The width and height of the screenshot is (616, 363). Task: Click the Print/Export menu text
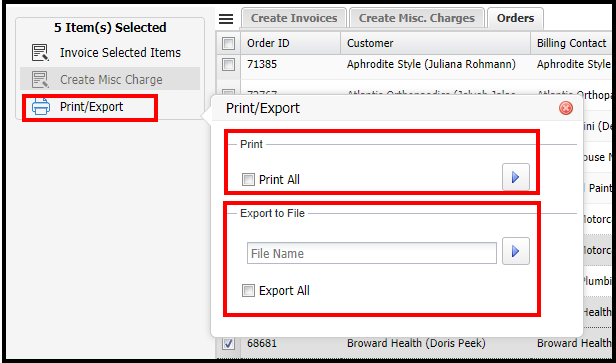[x=92, y=106]
